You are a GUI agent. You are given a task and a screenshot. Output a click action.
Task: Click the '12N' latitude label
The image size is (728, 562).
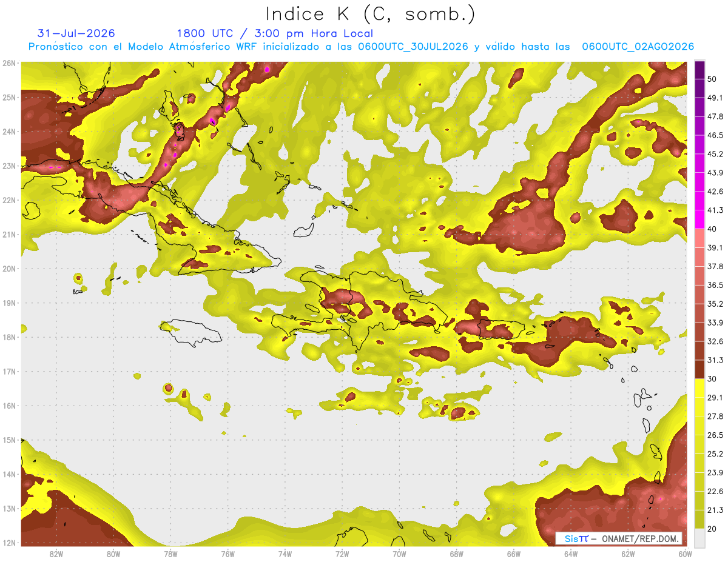[9, 543]
